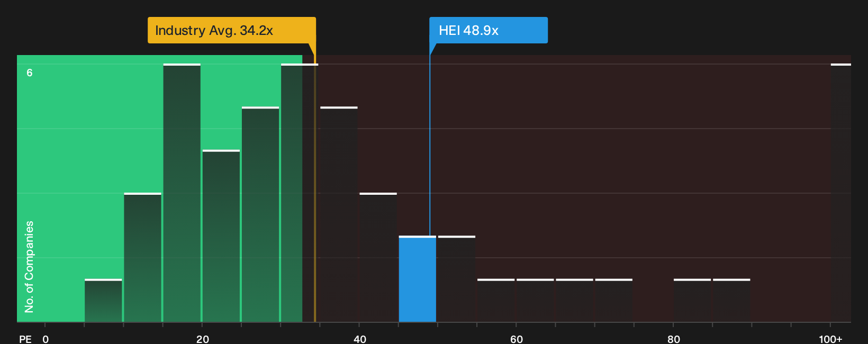Click the No. of Companies axis label
Image resolution: width=868 pixels, height=344 pixels.
click(x=29, y=267)
